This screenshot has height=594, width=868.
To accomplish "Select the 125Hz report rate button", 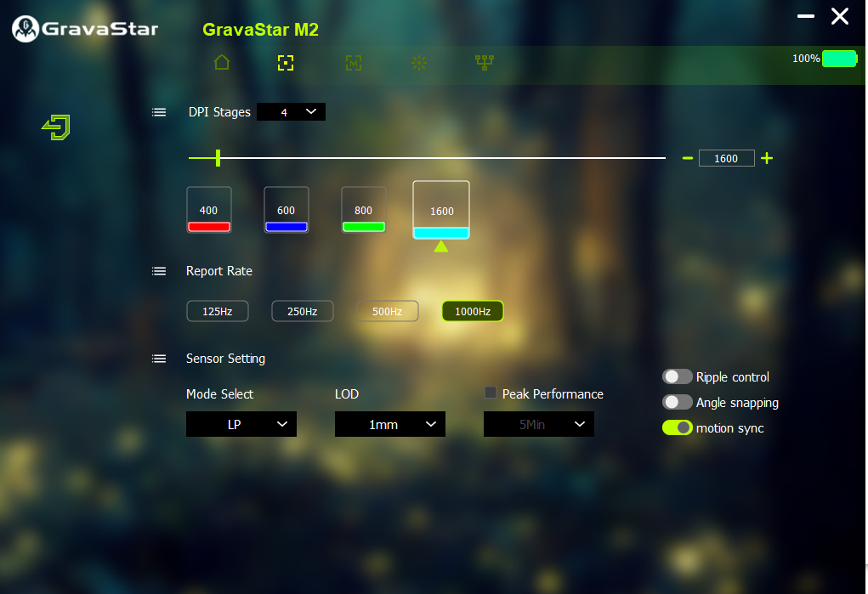I will click(x=217, y=311).
